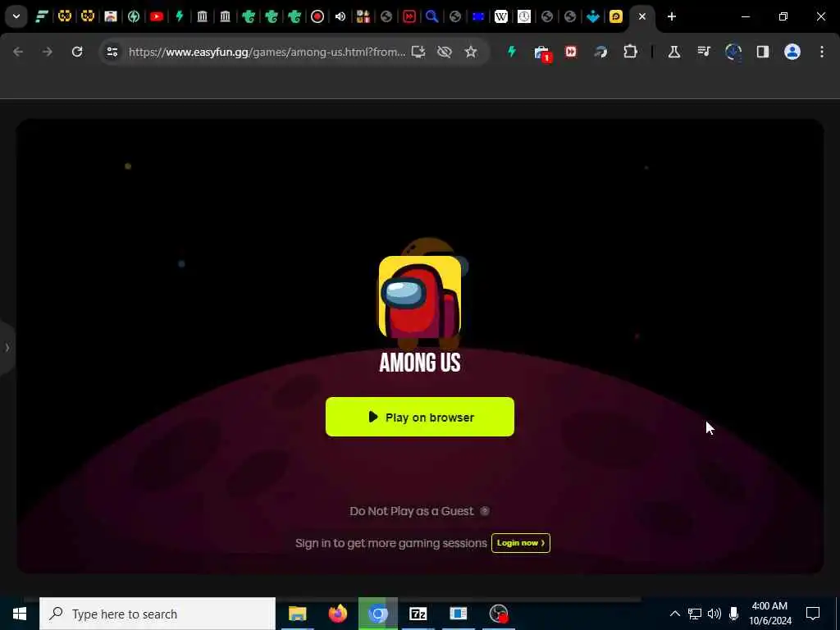Open a new browser tab
The width and height of the screenshot is (840, 630).
[x=671, y=16]
